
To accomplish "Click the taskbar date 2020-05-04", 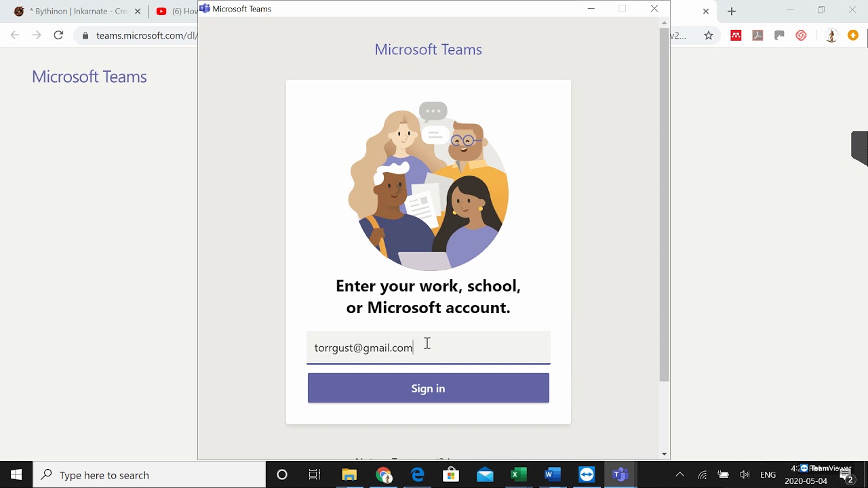I will point(806,481).
